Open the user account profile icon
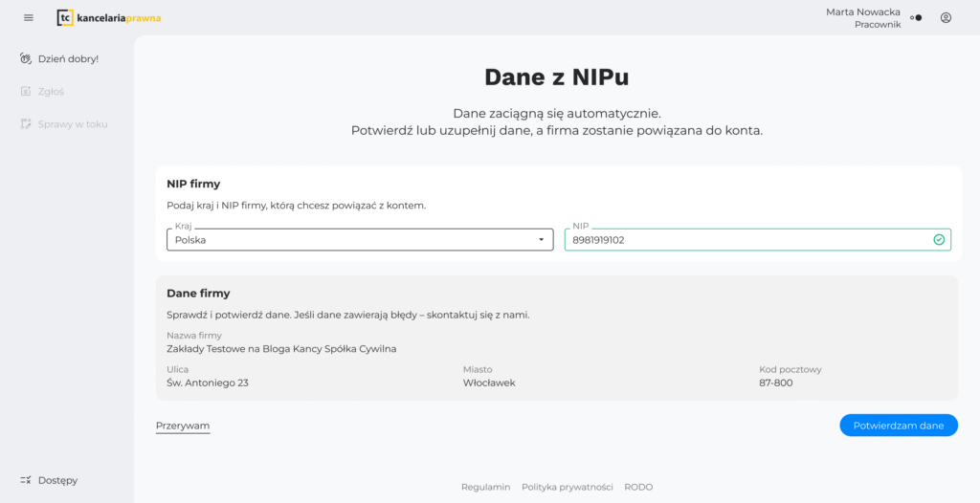Viewport: 980px width, 503px height. 946,17
